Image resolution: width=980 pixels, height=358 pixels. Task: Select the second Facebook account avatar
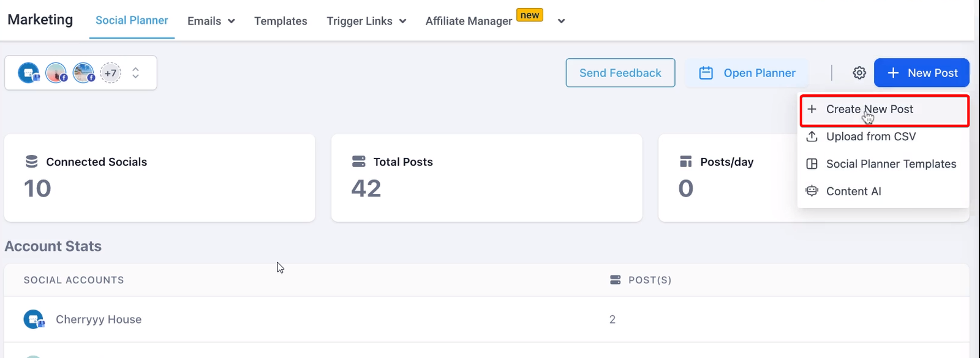tap(56, 73)
